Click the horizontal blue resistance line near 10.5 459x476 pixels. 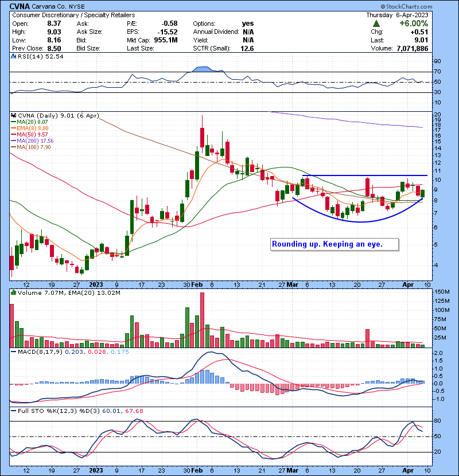point(365,175)
